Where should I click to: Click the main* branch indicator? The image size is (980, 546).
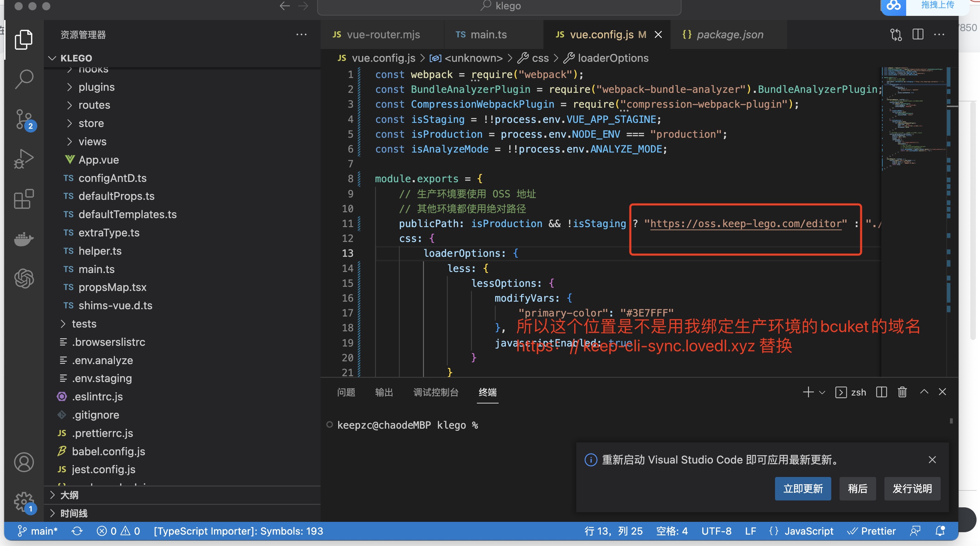pyautogui.click(x=38, y=531)
